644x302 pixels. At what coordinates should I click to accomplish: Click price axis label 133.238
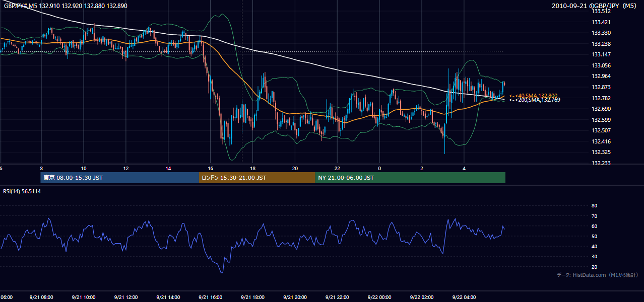coord(601,44)
